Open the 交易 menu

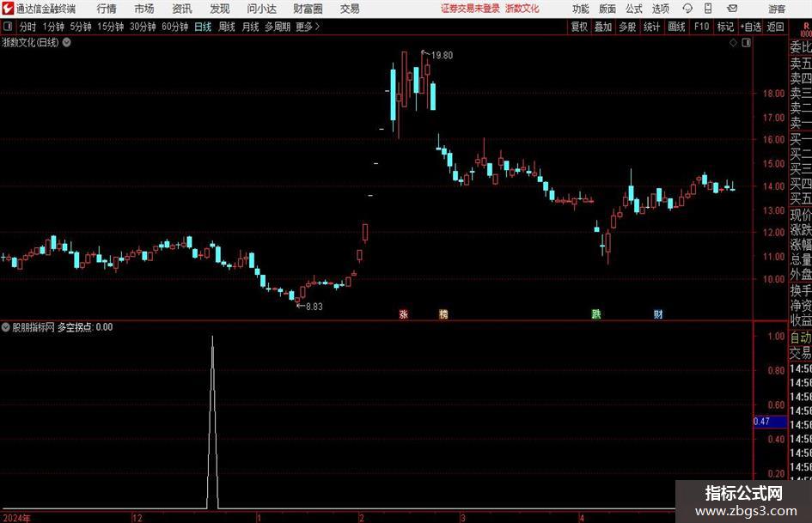pos(350,9)
